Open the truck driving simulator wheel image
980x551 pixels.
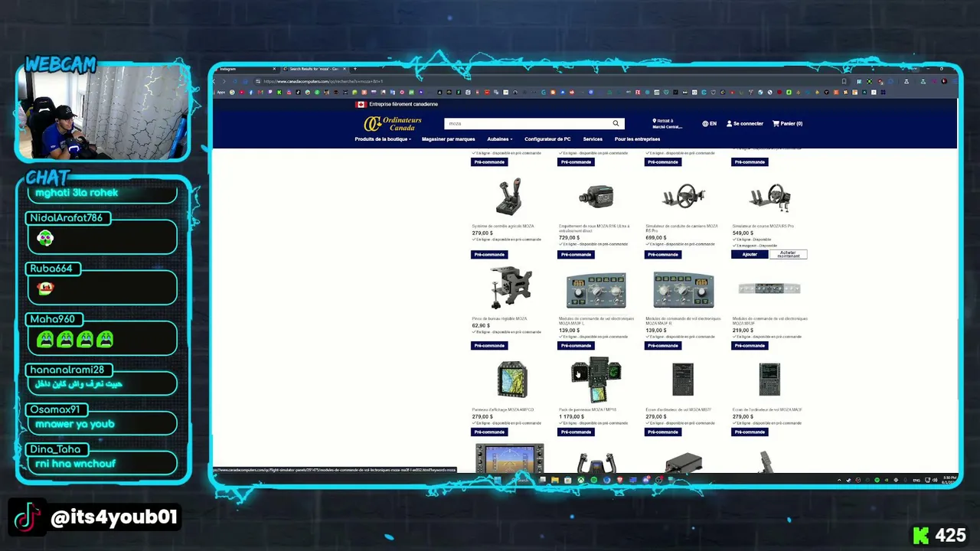click(683, 197)
